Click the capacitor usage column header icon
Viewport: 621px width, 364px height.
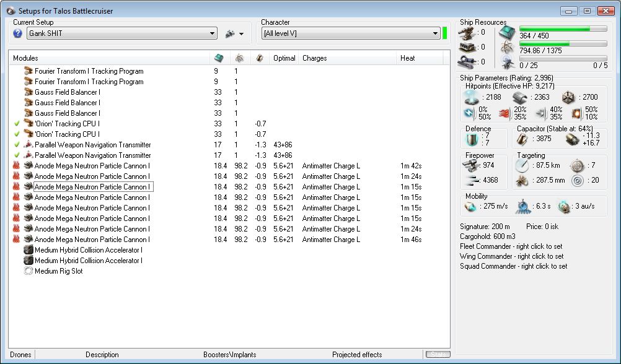pyautogui.click(x=260, y=58)
